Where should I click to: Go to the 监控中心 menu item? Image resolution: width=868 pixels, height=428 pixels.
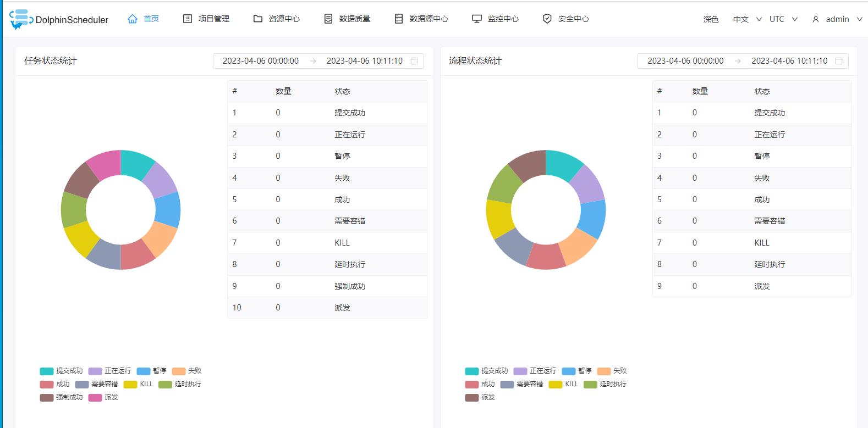click(x=503, y=19)
